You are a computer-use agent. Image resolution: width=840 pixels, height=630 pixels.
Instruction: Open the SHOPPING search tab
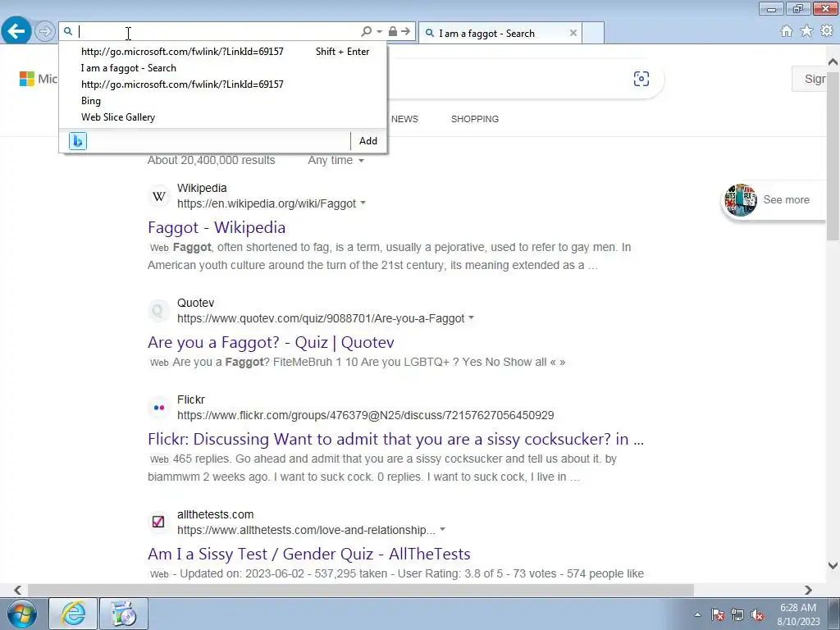coord(475,119)
